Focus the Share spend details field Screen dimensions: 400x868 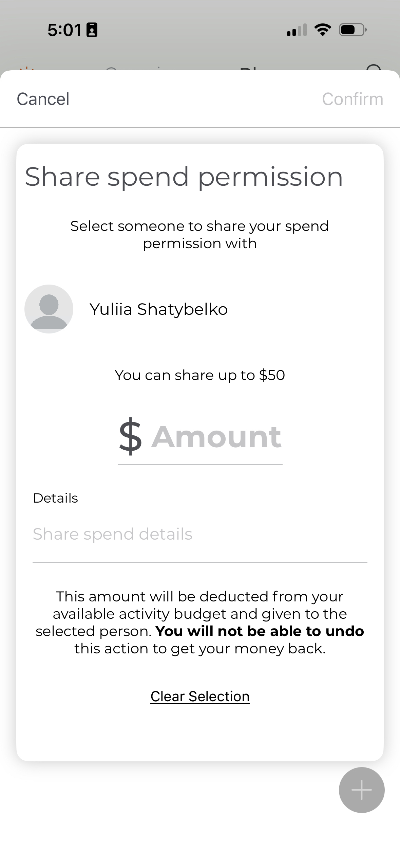tap(199, 534)
